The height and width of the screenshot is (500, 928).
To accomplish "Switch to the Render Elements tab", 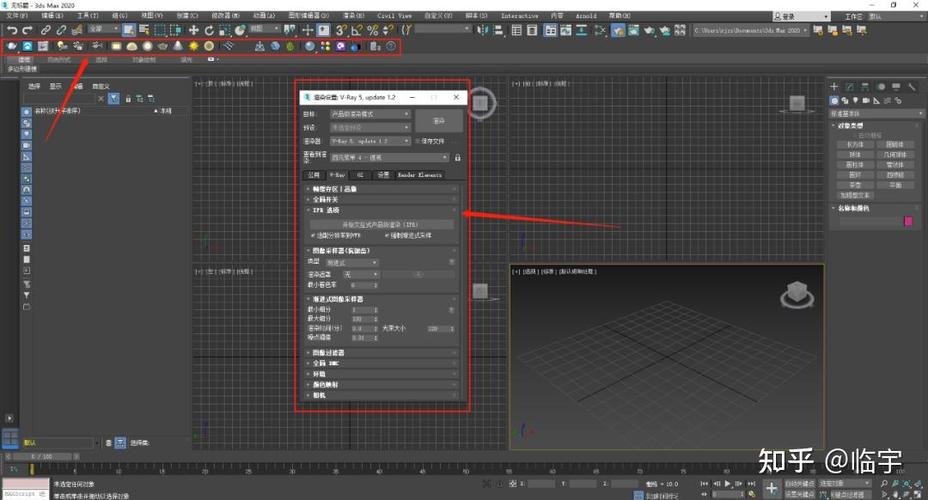I will pos(420,175).
